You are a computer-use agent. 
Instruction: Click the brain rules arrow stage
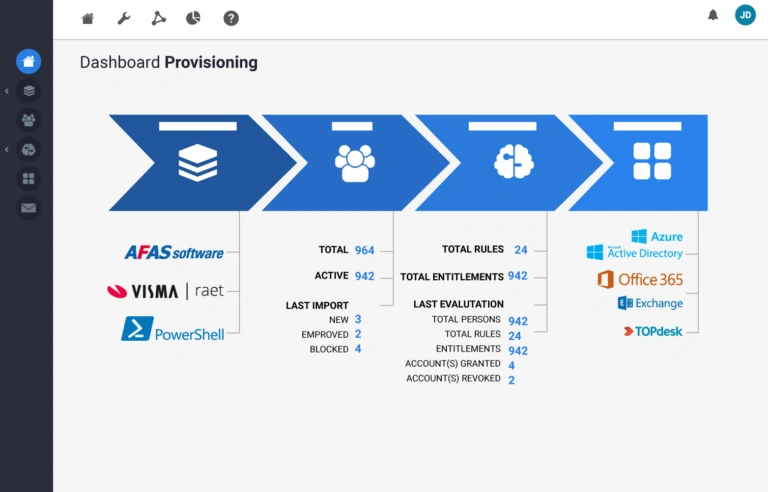[507, 162]
